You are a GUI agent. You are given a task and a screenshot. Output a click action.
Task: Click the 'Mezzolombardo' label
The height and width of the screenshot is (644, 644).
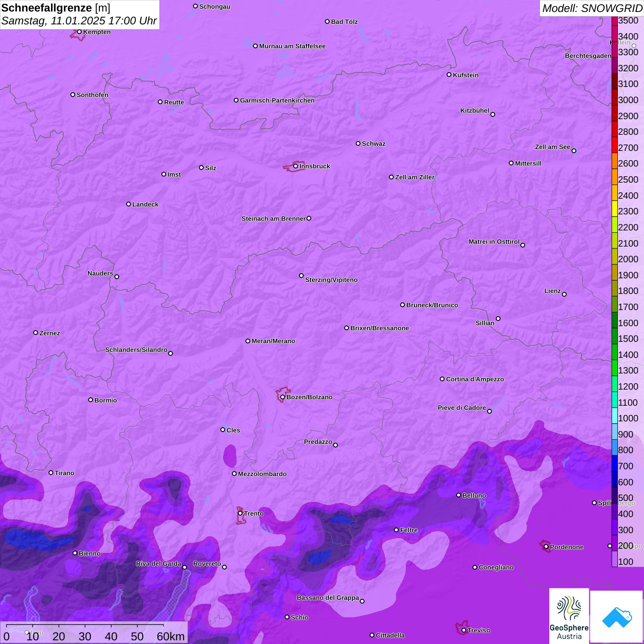click(x=262, y=474)
